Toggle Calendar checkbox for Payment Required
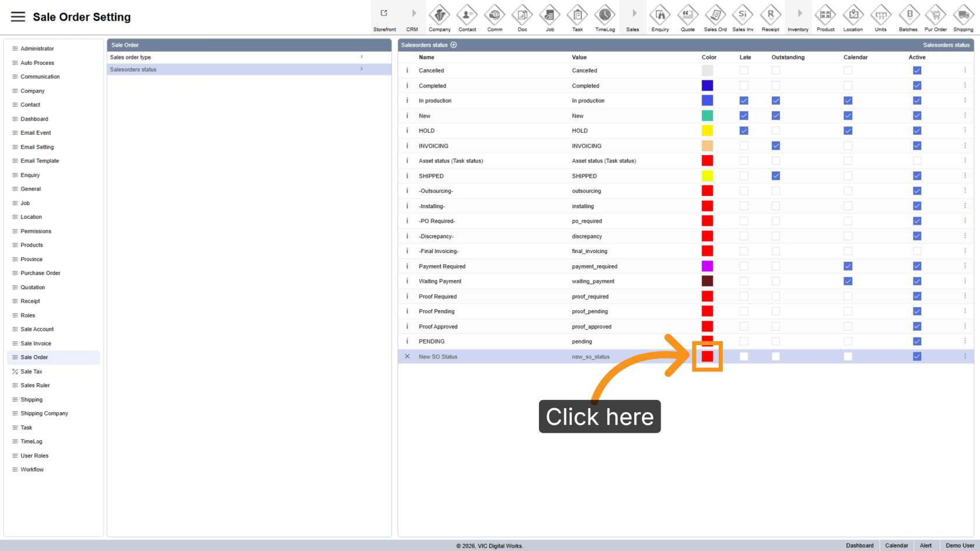Image resolution: width=980 pixels, height=551 pixels. [x=848, y=266]
